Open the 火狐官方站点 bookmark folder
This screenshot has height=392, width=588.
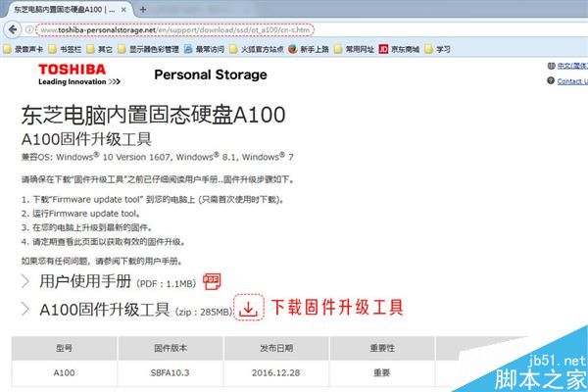[257, 49]
